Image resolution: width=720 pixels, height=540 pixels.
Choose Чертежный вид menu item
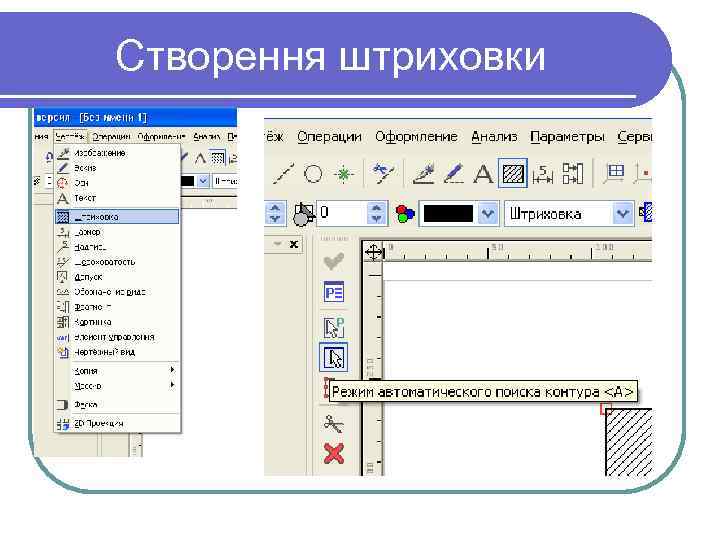tap(117, 352)
